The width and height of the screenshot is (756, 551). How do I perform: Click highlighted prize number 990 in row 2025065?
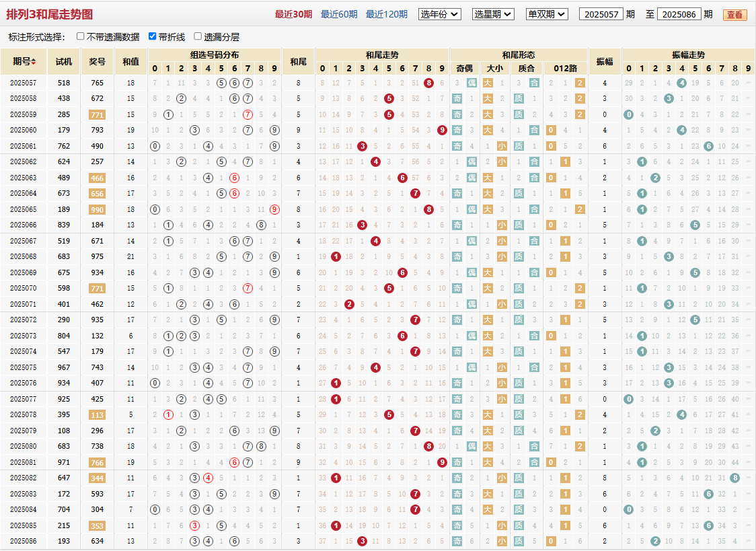pos(98,210)
